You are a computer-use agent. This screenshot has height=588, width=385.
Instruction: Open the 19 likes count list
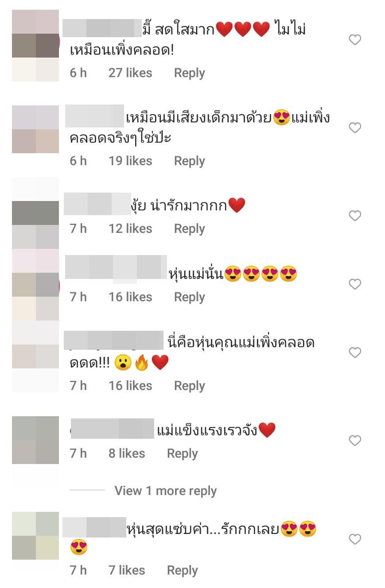(x=130, y=161)
